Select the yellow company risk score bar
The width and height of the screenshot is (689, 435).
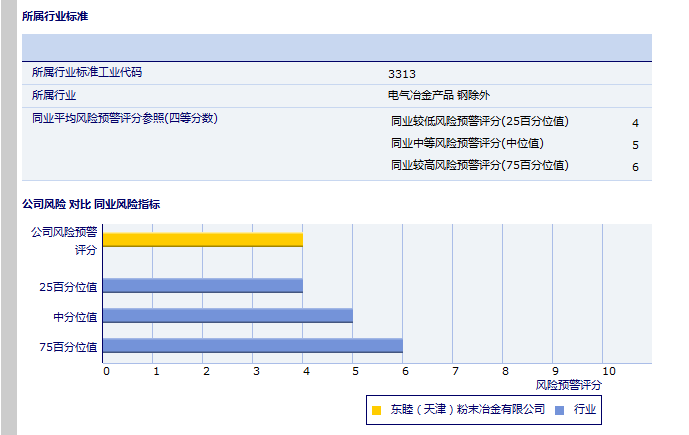pyautogui.click(x=202, y=239)
